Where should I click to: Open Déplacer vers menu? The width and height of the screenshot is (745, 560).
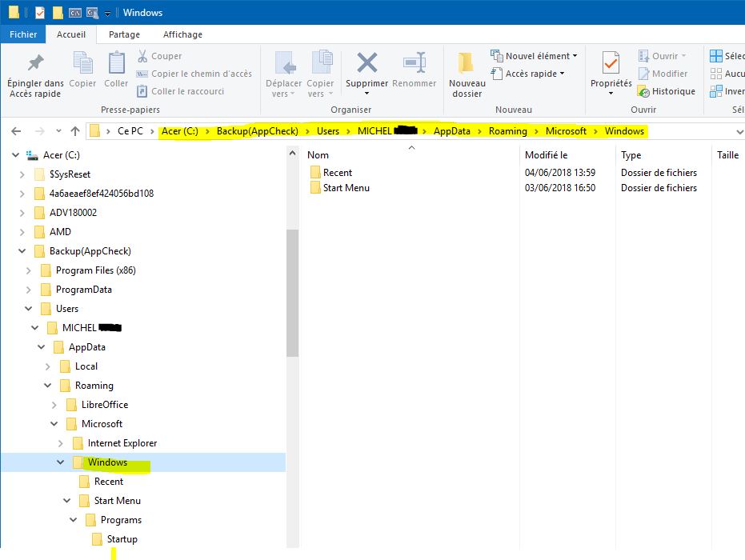283,75
